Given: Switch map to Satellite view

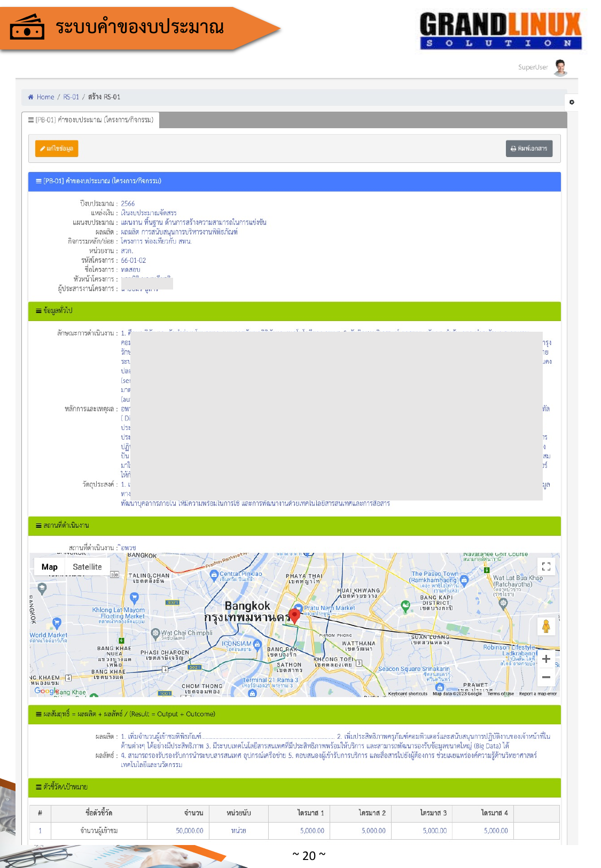Looking at the screenshot, I should point(87,567).
